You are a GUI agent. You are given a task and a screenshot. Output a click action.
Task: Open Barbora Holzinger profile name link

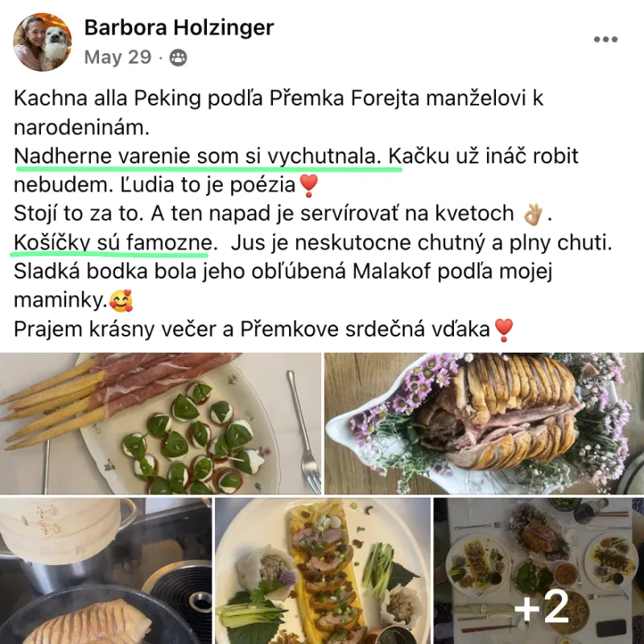(179, 28)
